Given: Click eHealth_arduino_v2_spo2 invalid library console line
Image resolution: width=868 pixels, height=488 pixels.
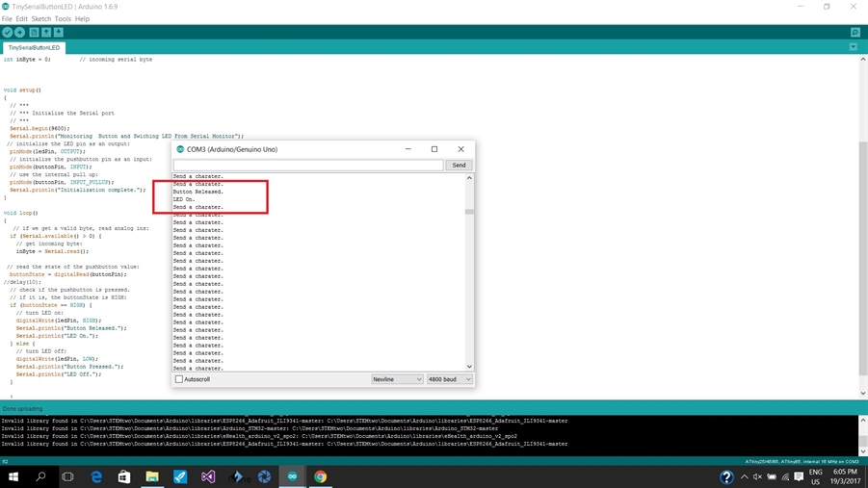Looking at the screenshot, I should tap(259, 436).
